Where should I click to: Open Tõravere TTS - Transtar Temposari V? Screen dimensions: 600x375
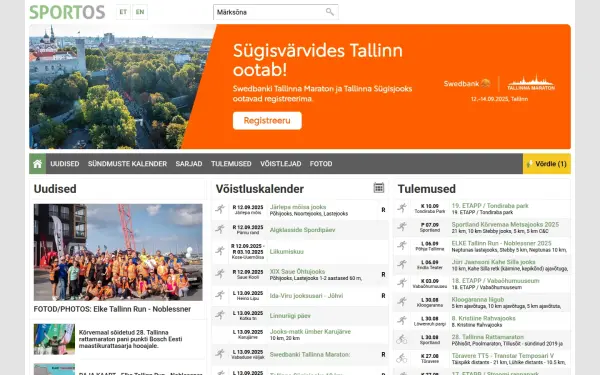pyautogui.click(x=502, y=356)
